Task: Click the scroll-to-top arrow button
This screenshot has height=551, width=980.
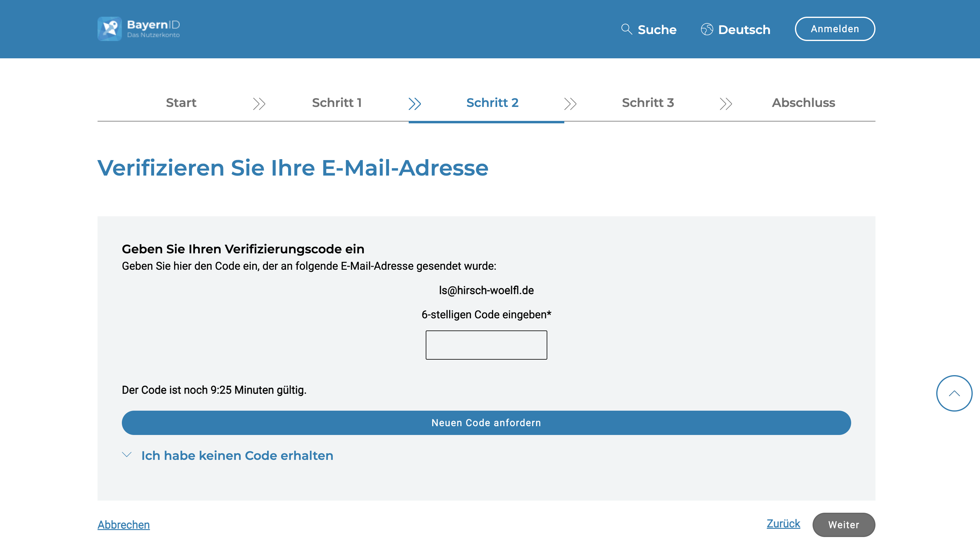Action: pyautogui.click(x=954, y=393)
